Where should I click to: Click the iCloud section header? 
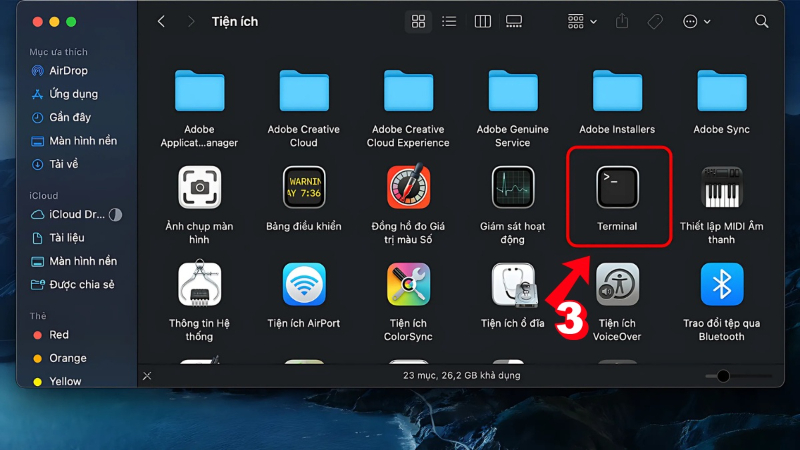[43, 195]
